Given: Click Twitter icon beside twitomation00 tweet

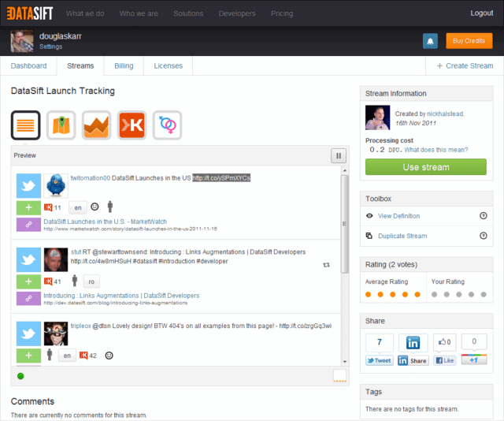Looking at the screenshot, I should [28, 186].
